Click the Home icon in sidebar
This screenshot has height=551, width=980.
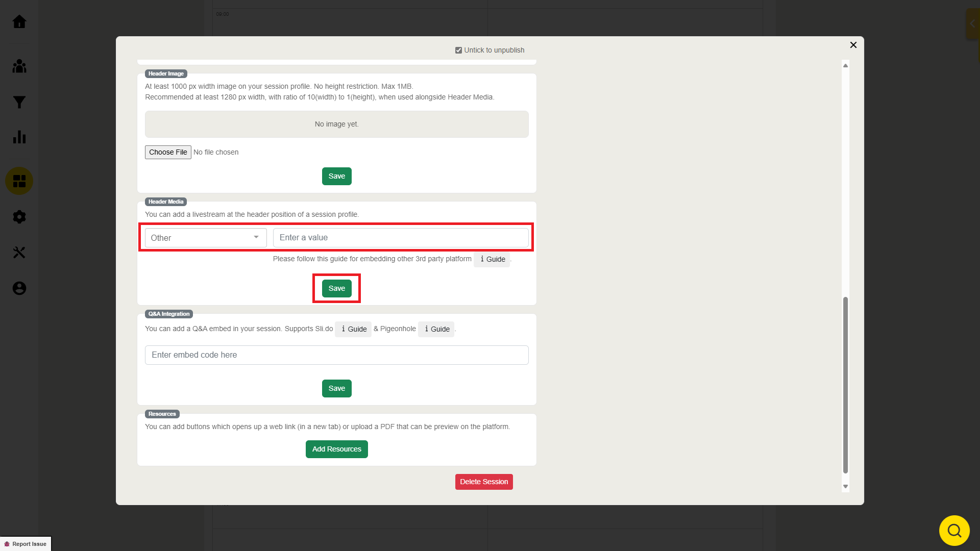19,22
